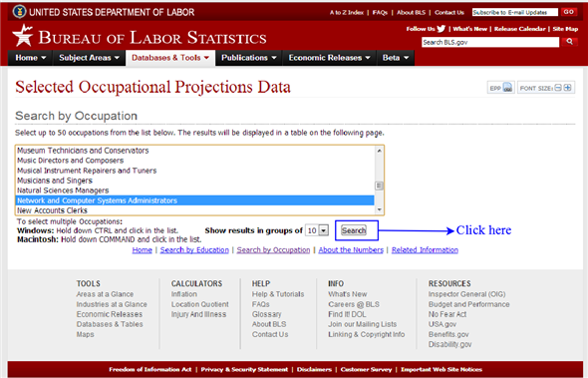Open Areas at a Glance footer link

[x=105, y=294]
